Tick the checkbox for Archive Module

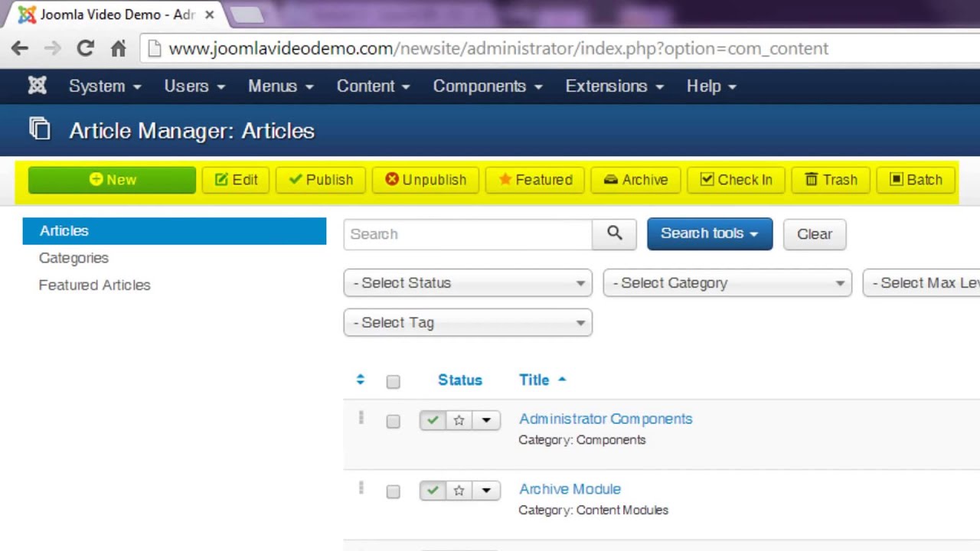[x=393, y=491]
